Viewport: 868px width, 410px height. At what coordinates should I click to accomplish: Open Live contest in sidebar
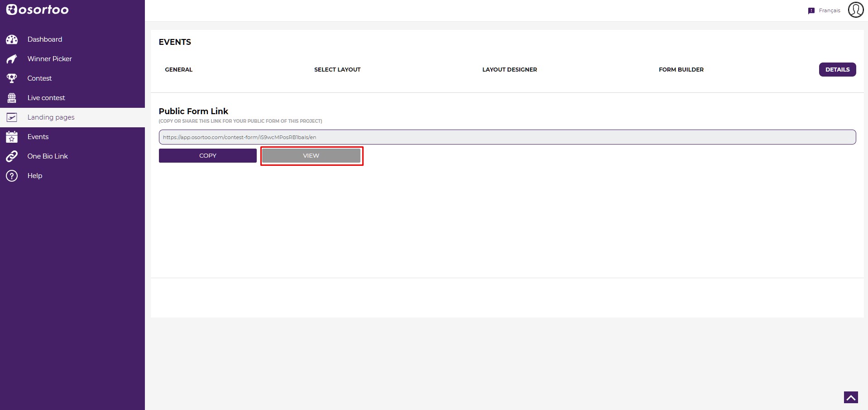(x=46, y=98)
